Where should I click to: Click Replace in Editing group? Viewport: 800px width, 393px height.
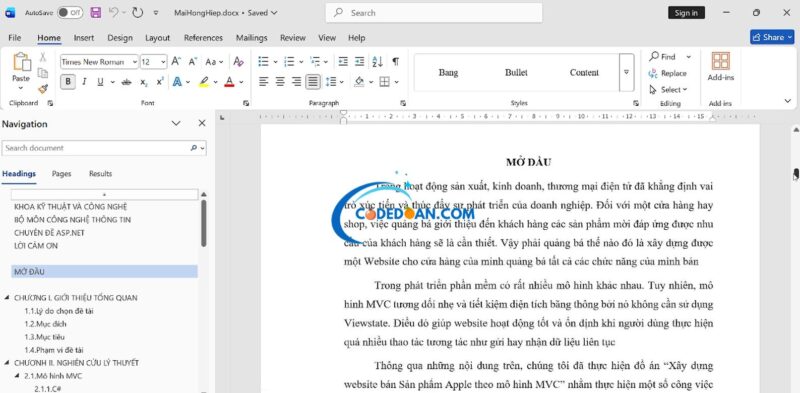(x=667, y=73)
